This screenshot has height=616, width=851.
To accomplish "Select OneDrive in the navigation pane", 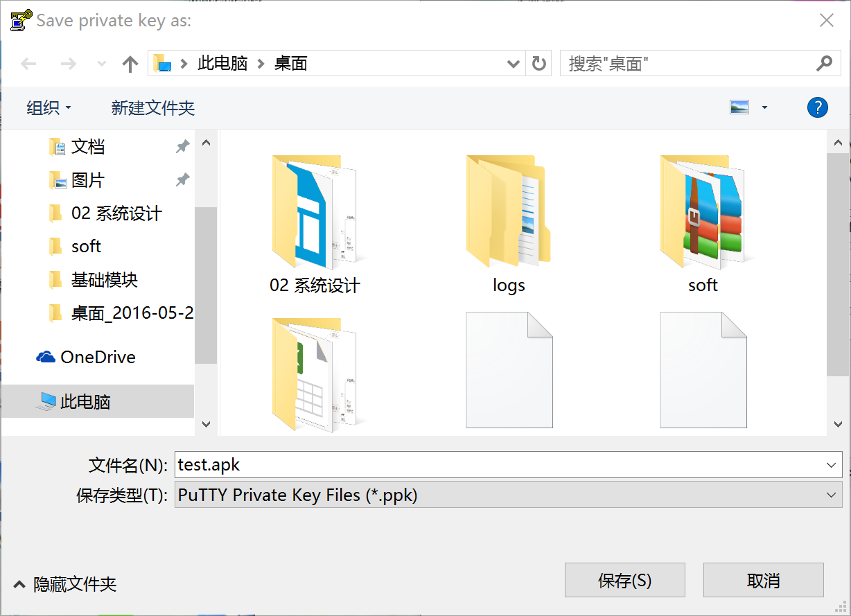I will [97, 357].
